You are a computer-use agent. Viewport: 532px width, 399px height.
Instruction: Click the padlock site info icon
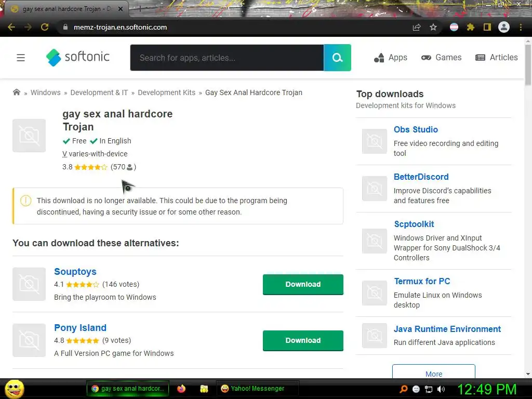pos(65,27)
